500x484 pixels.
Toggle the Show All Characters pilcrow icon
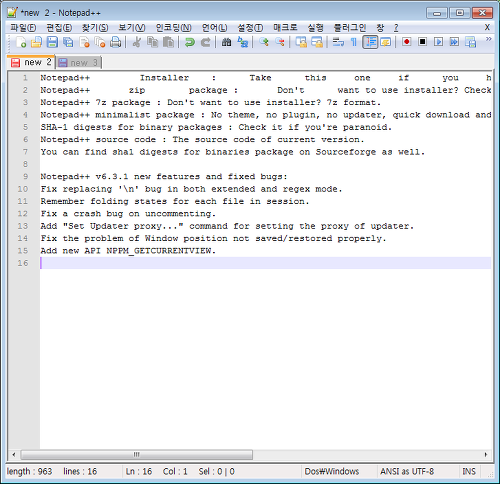(354, 42)
